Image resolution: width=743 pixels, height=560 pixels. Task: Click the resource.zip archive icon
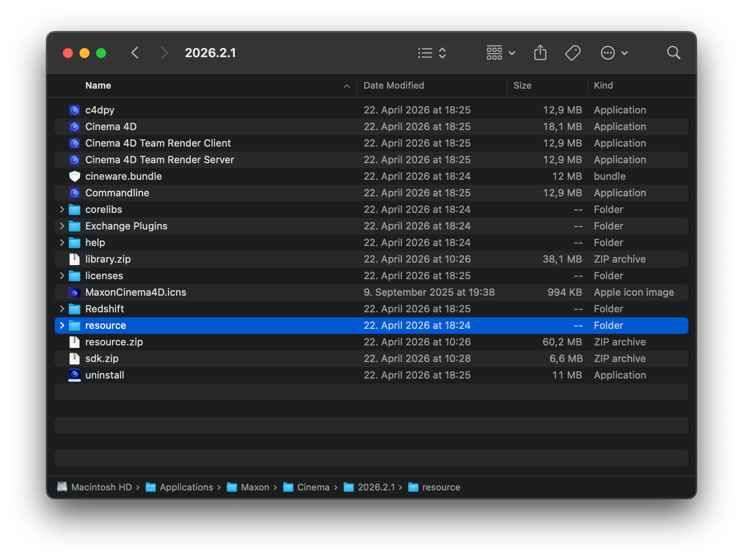pos(75,342)
